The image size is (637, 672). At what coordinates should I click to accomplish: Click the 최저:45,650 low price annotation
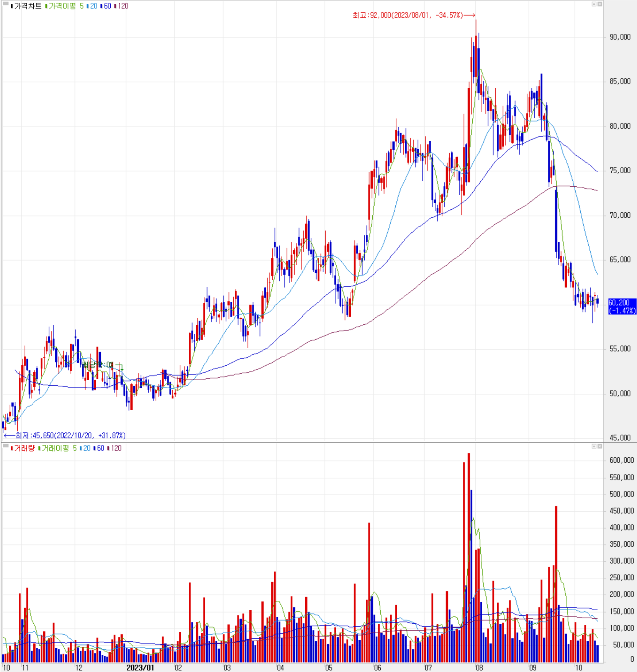pyautogui.click(x=65, y=435)
